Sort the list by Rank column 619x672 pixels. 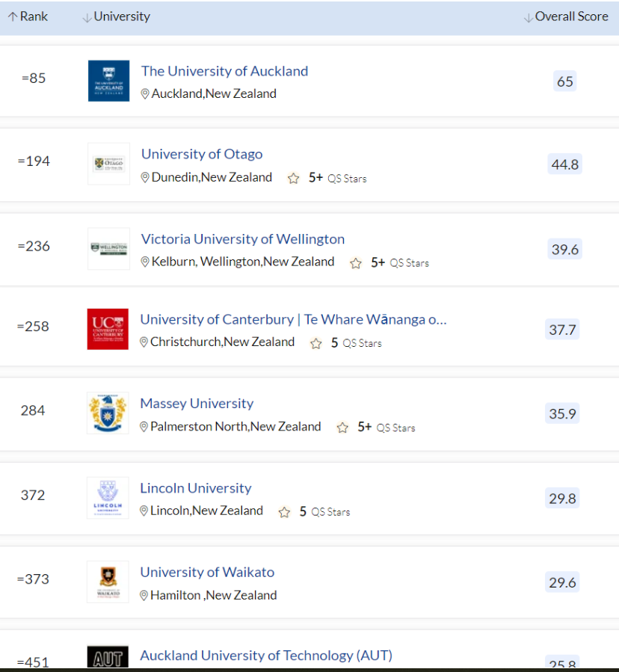tap(28, 16)
